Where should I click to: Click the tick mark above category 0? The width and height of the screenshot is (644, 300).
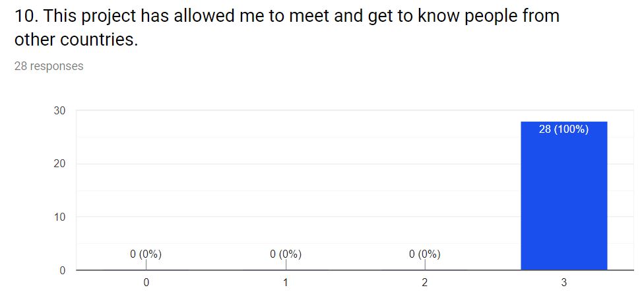pos(146,264)
